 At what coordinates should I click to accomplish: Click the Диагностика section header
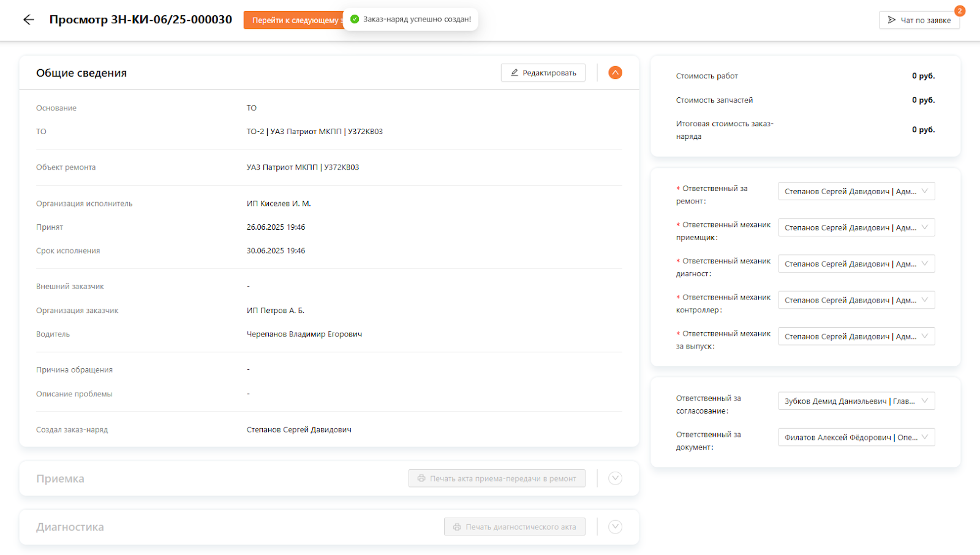tap(70, 527)
